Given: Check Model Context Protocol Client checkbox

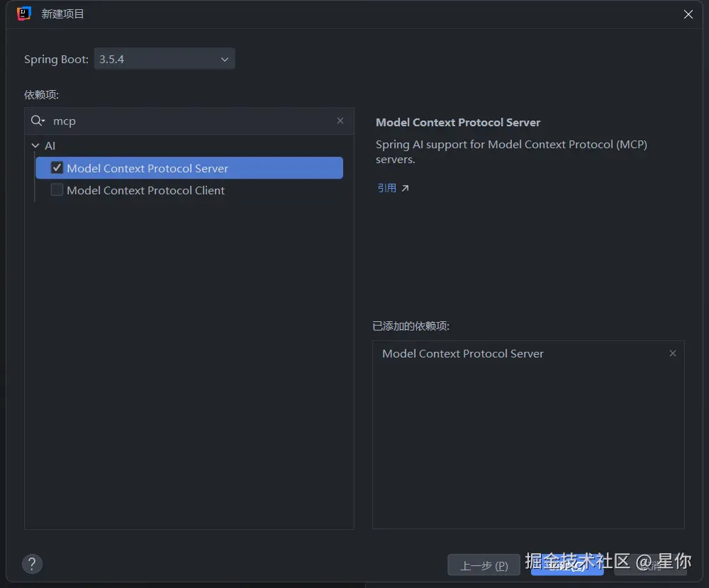Looking at the screenshot, I should pos(57,190).
